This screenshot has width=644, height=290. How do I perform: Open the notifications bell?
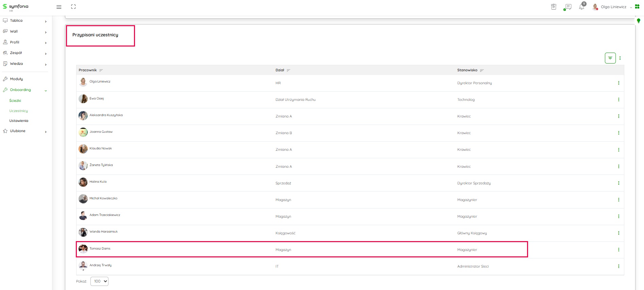click(x=582, y=7)
